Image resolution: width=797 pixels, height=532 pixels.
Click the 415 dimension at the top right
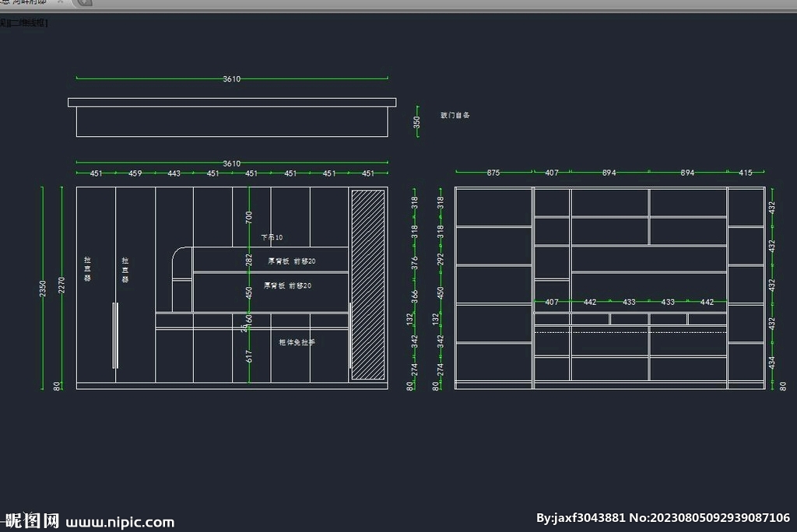(x=745, y=173)
